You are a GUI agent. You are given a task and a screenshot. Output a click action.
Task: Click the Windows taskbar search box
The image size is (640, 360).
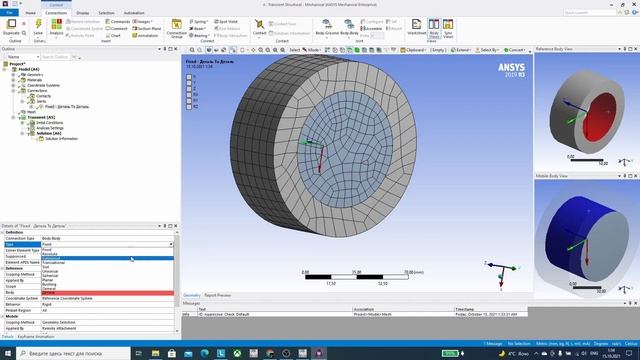tap(73, 353)
